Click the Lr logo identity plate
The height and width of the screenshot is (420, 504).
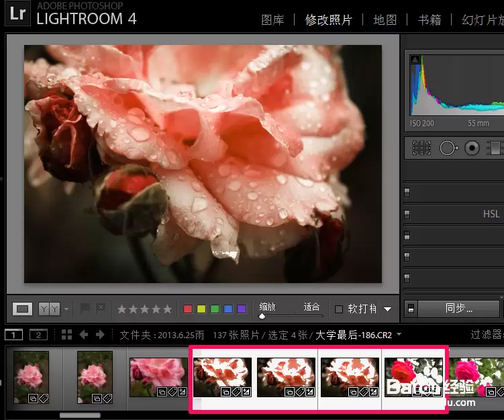18,13
